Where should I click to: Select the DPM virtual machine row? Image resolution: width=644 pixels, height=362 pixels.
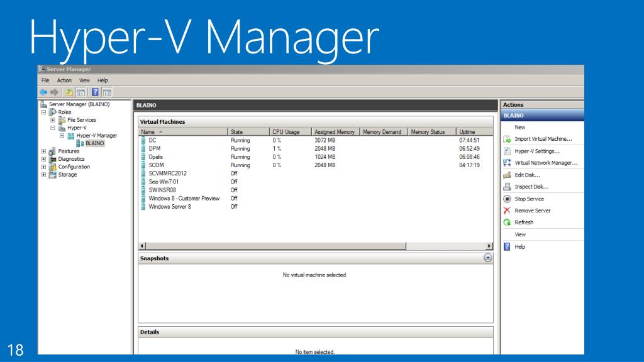[x=316, y=148]
